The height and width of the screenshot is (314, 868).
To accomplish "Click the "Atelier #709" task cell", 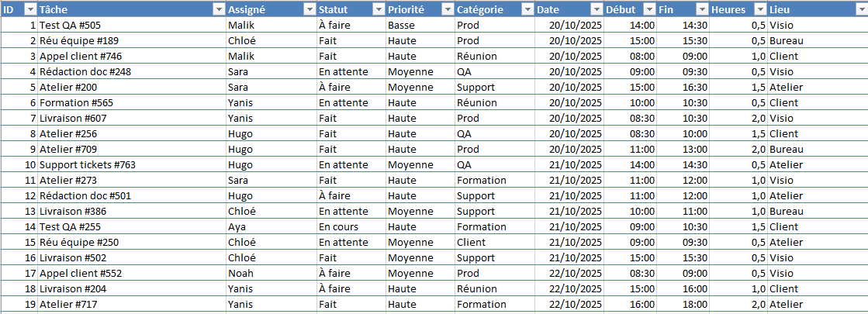I will [x=68, y=149].
